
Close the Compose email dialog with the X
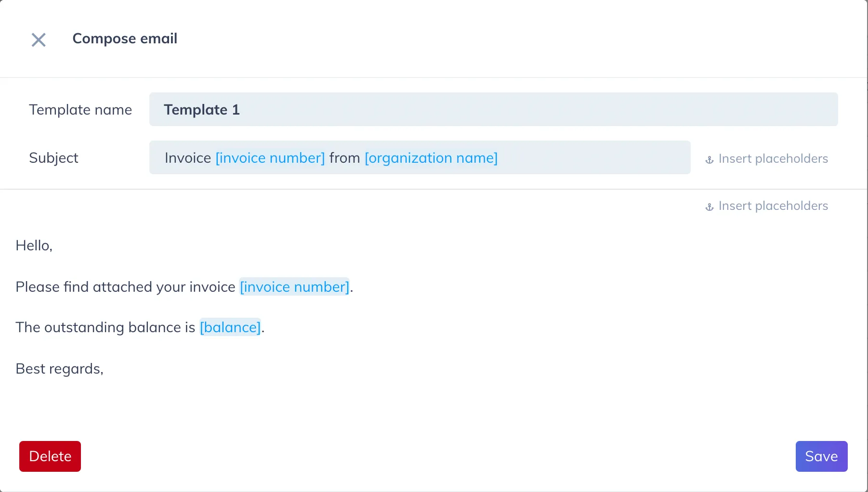[39, 39]
